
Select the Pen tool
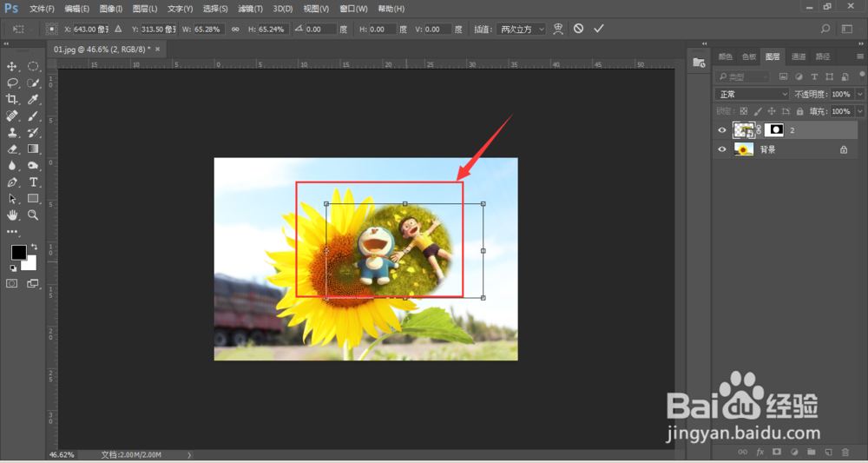click(x=11, y=182)
